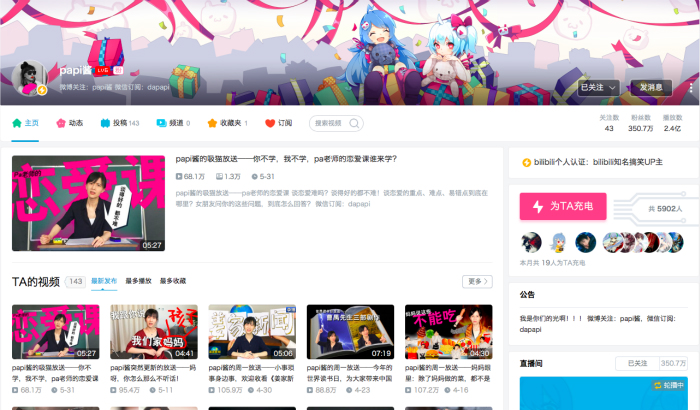Screen dimensions: 700x410
Task: Switch to the 动态 tab
Action: 69,123
